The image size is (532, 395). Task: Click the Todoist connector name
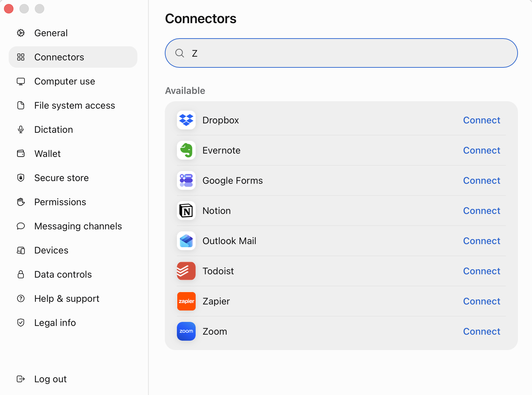point(218,271)
